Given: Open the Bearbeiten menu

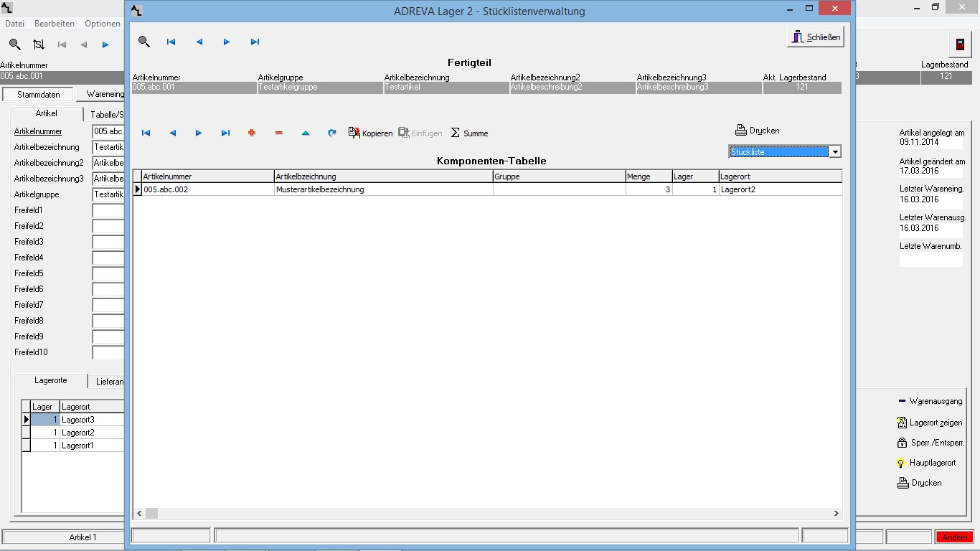Looking at the screenshot, I should pyautogui.click(x=55, y=24).
